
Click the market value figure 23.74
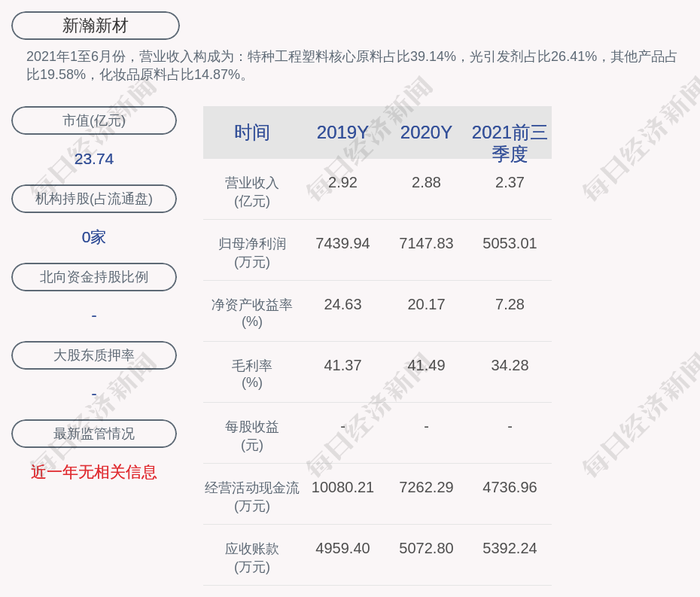pos(94,159)
